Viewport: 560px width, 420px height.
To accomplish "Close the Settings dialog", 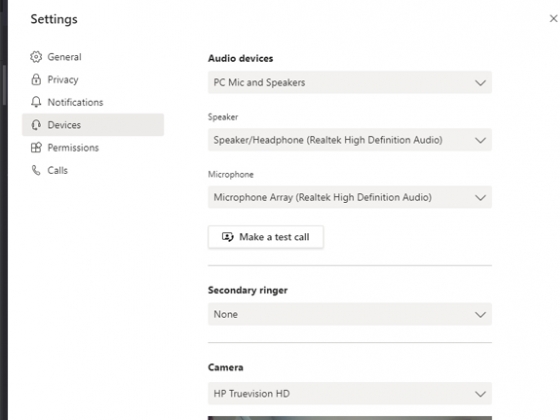I will [x=553, y=19].
